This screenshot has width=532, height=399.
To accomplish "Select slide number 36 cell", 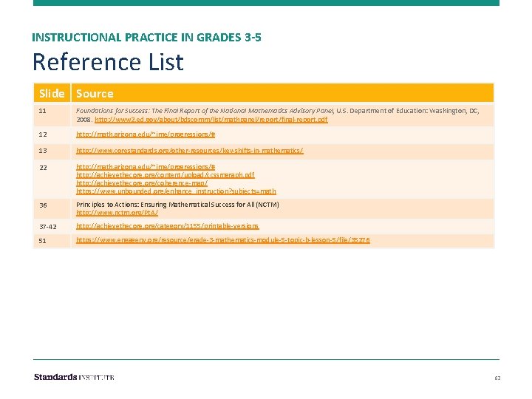I will tap(52, 208).
